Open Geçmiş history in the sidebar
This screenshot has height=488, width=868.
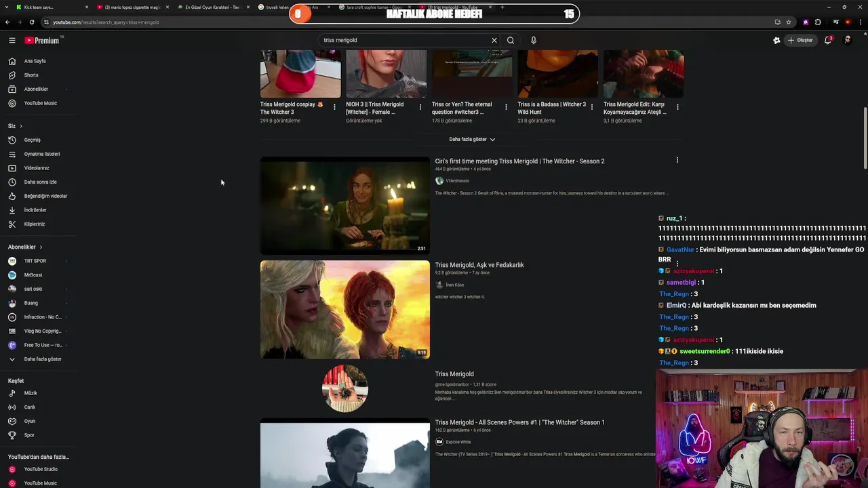32,140
